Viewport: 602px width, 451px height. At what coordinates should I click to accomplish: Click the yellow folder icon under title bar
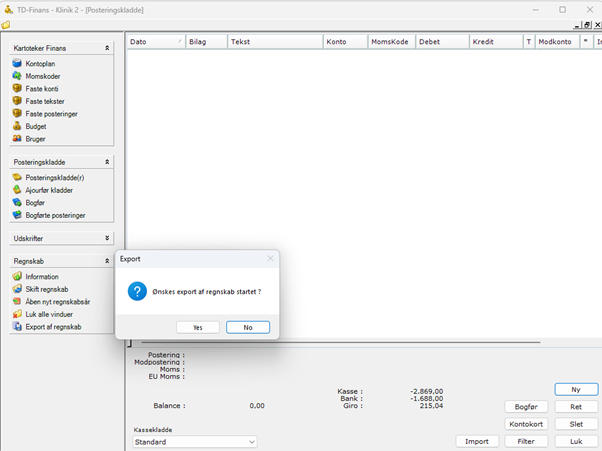click(x=6, y=25)
